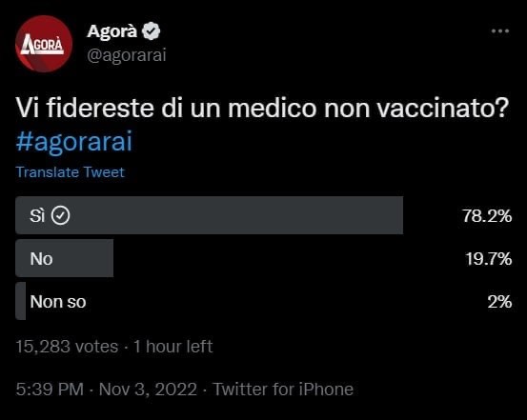
Task: Click the 1 hour left label
Action: click(x=173, y=347)
